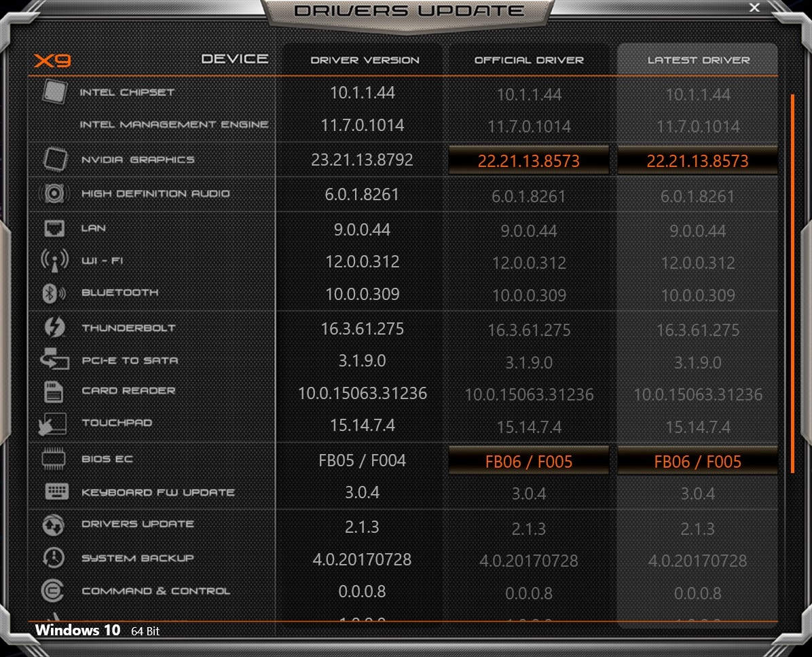Click installed Thunderbolt version 16.3.61.275

[362, 328]
